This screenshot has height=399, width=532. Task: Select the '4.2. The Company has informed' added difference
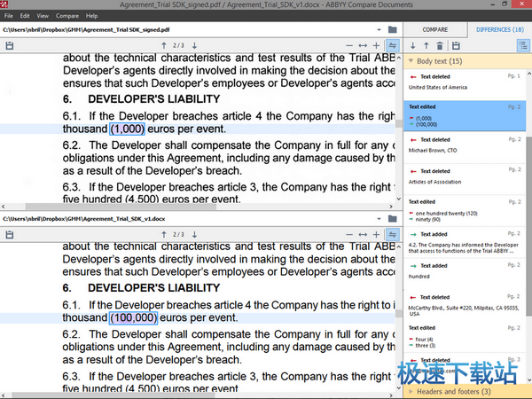465,242
